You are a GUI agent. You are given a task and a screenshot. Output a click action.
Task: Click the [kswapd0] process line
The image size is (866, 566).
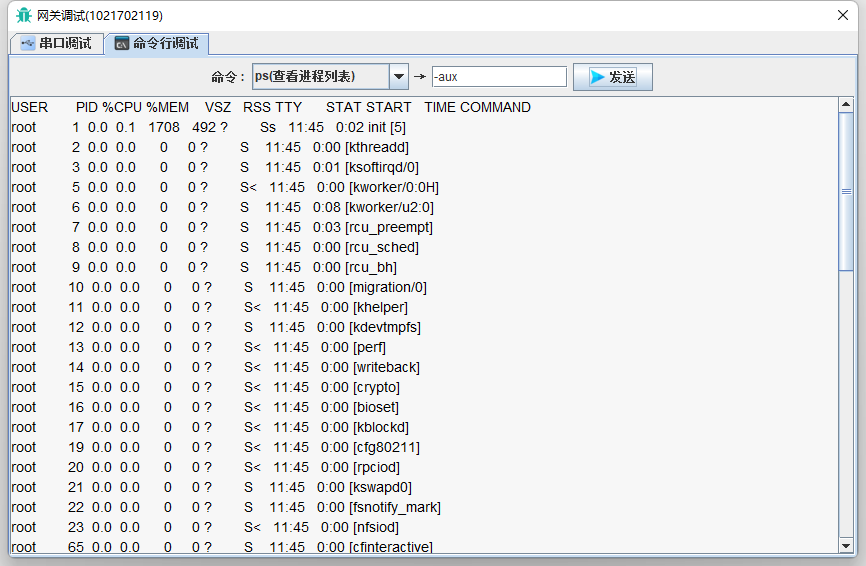(x=212, y=487)
